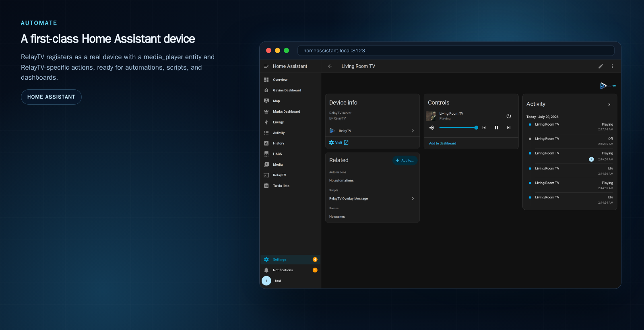Image resolution: width=644 pixels, height=330 pixels.
Task: Toggle power for Living Room TV
Action: [x=508, y=116]
